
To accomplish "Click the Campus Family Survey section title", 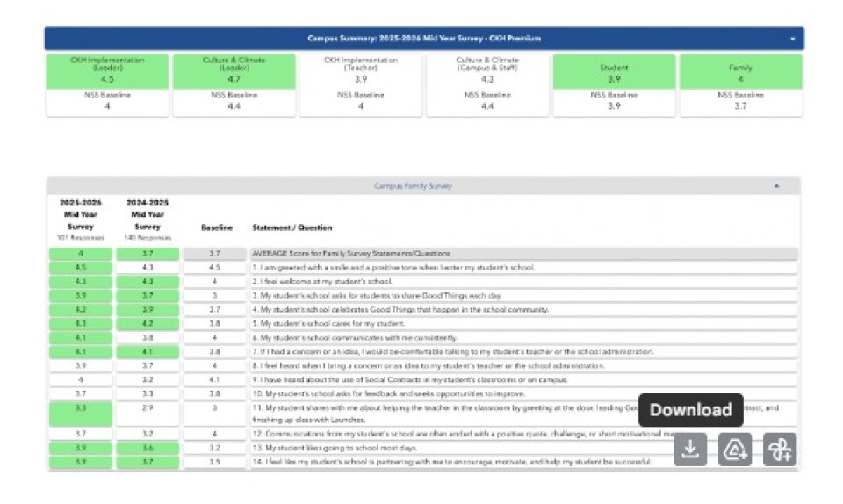I will pos(413,186).
